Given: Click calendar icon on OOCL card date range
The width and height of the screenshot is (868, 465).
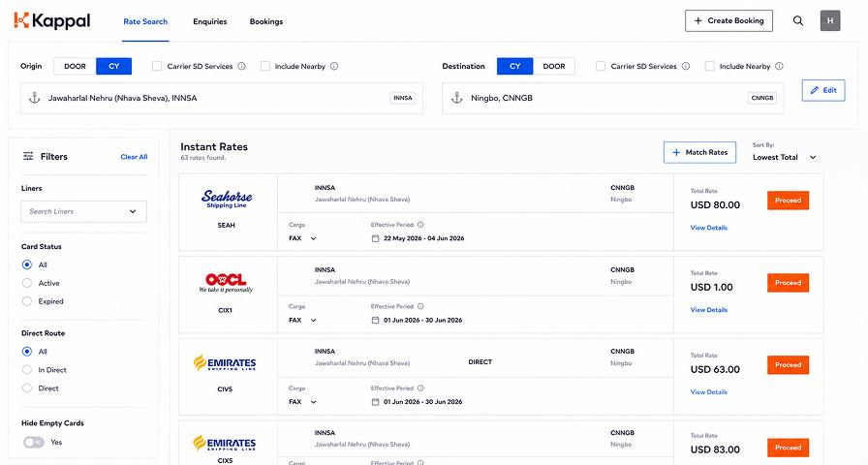Looking at the screenshot, I should [x=375, y=320].
